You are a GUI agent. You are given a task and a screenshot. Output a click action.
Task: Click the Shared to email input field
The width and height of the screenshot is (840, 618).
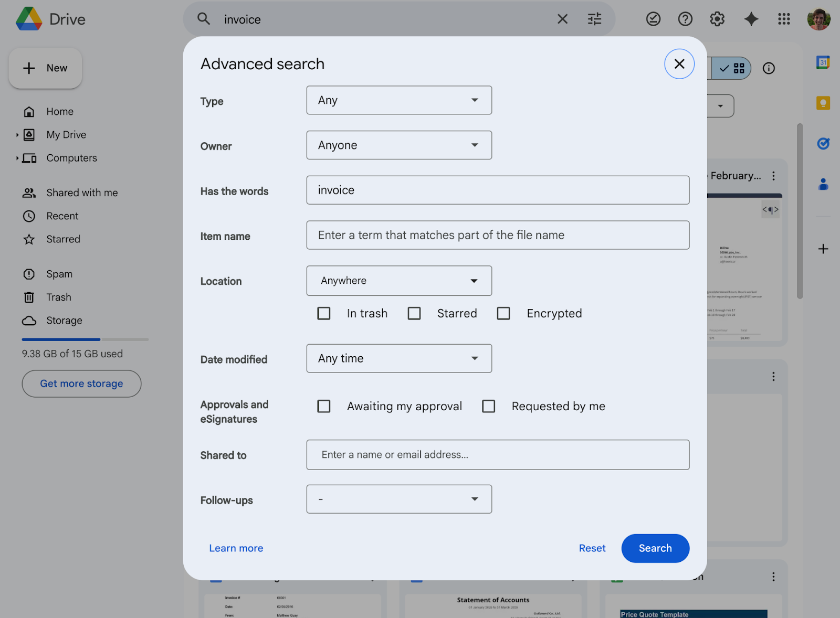[497, 455]
